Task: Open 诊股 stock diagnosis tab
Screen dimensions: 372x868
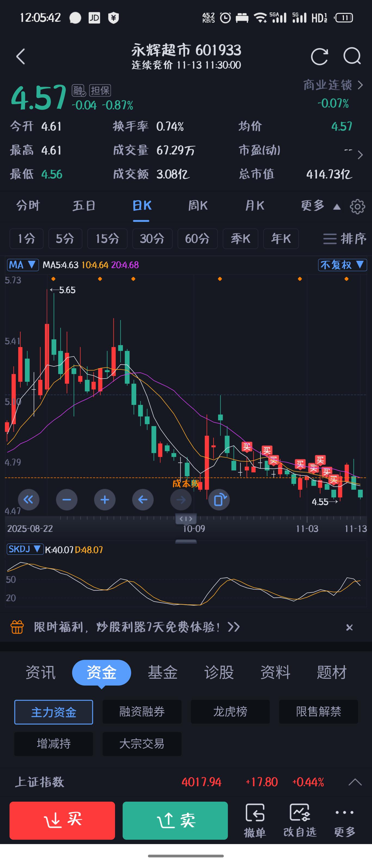Action: [219, 672]
